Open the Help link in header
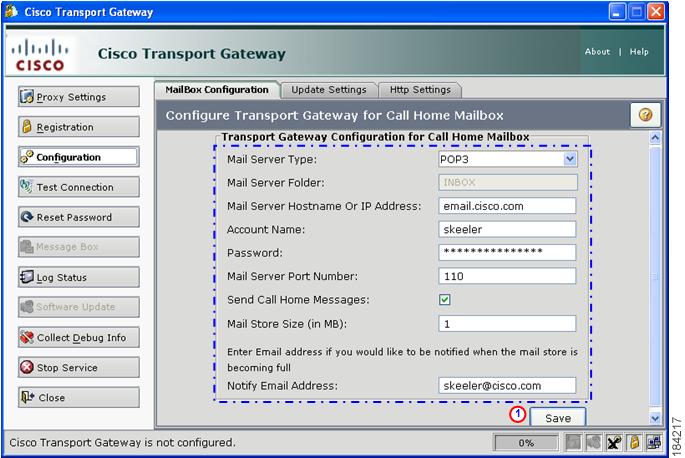This screenshot has height=458, width=685. click(x=639, y=52)
